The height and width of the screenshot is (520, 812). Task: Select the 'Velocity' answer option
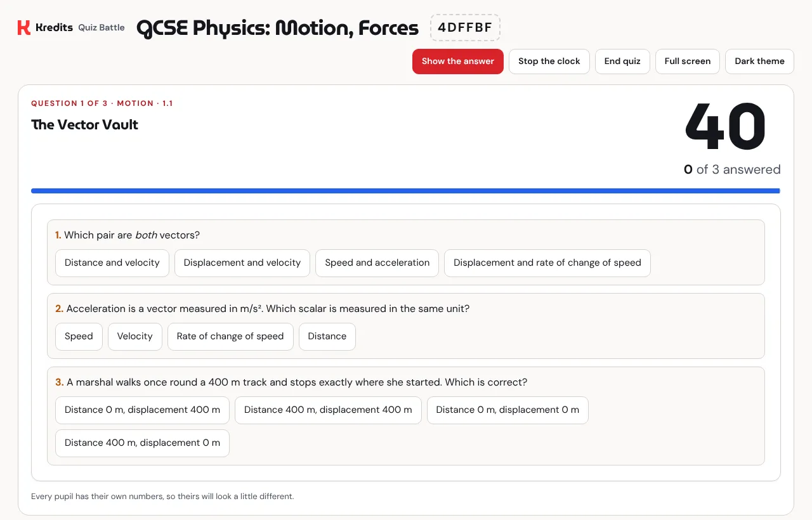135,337
